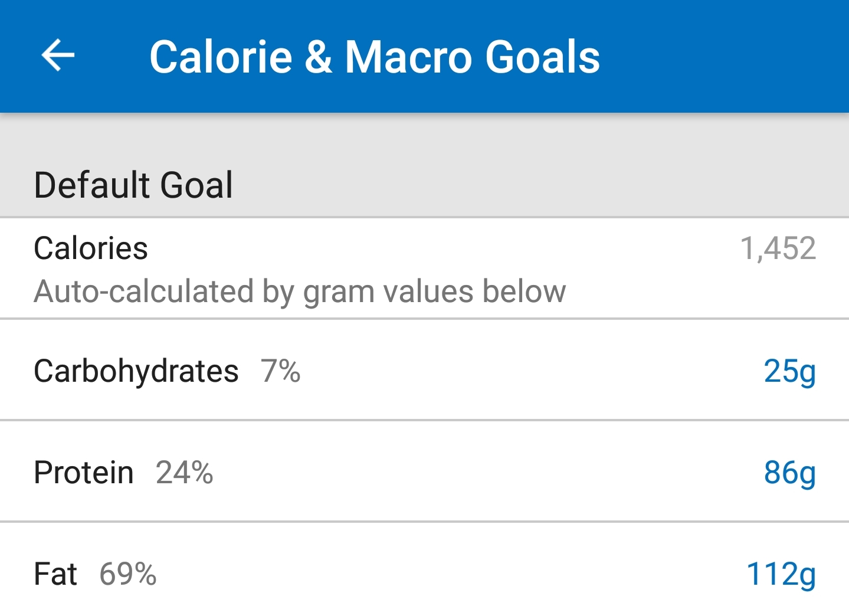Open the Carbohydrates row
Image resolution: width=849 pixels, height=616 pixels.
(x=424, y=370)
